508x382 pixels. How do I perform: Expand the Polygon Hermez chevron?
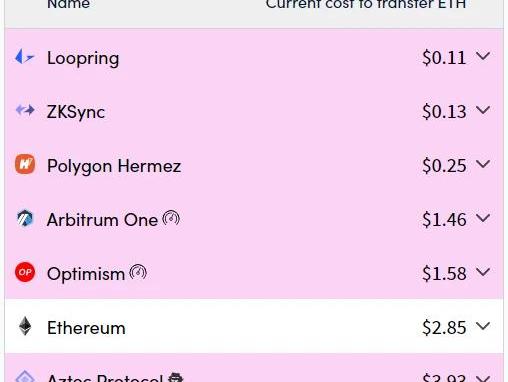[483, 164]
